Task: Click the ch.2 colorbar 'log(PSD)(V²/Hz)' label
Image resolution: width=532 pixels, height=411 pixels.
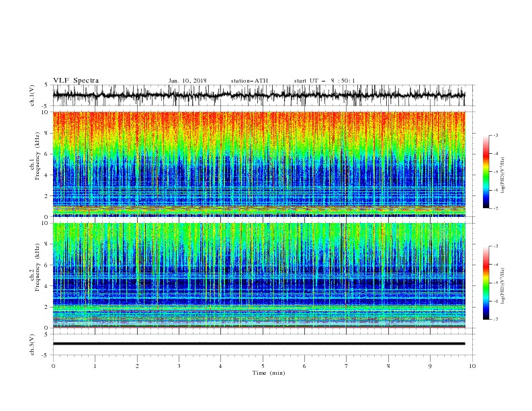Action: 503,286
